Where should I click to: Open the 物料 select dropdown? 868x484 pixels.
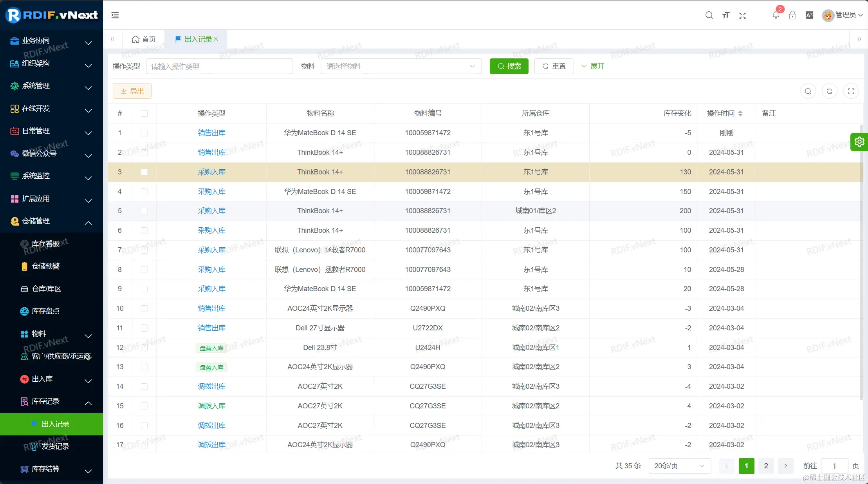401,66
